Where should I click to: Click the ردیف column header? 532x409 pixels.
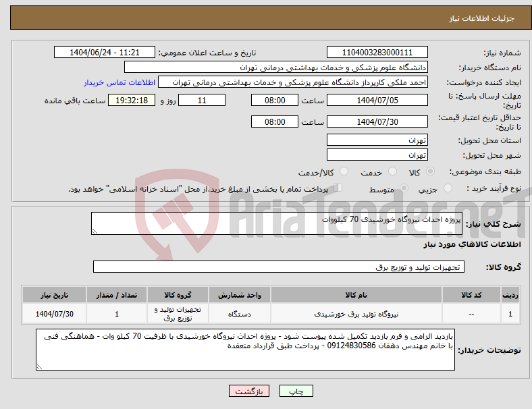click(510, 295)
